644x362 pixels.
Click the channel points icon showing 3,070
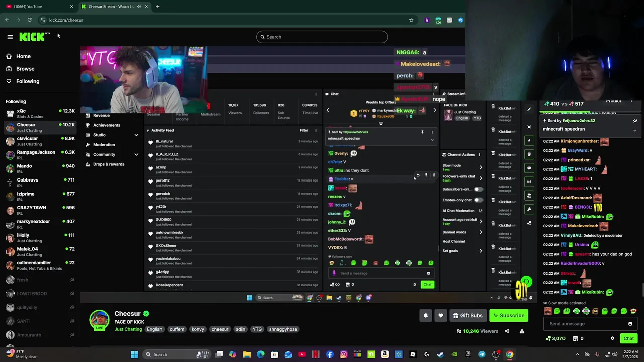tap(555, 339)
